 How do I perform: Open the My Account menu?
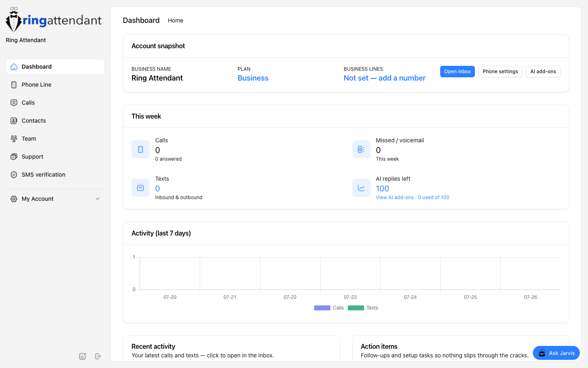(x=55, y=199)
